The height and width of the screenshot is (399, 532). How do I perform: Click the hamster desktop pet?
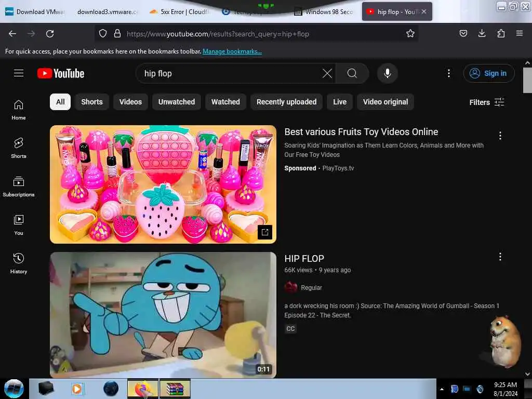(505, 342)
